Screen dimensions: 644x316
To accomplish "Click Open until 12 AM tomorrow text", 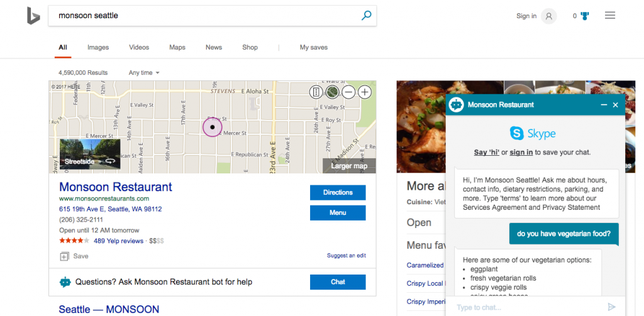I will (x=99, y=230).
